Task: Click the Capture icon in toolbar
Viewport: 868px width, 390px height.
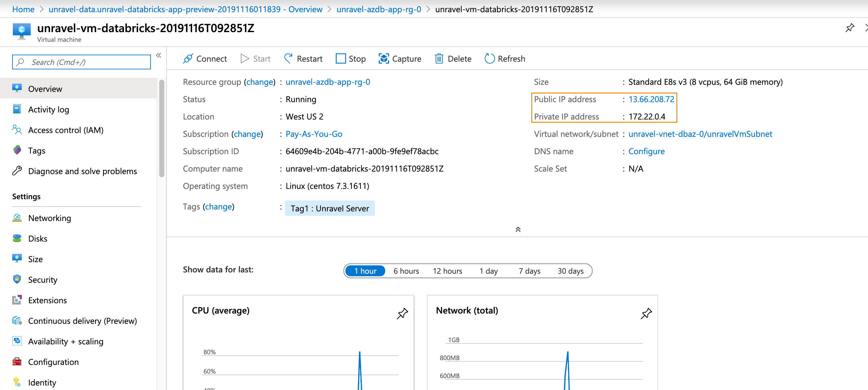Action: pos(384,59)
